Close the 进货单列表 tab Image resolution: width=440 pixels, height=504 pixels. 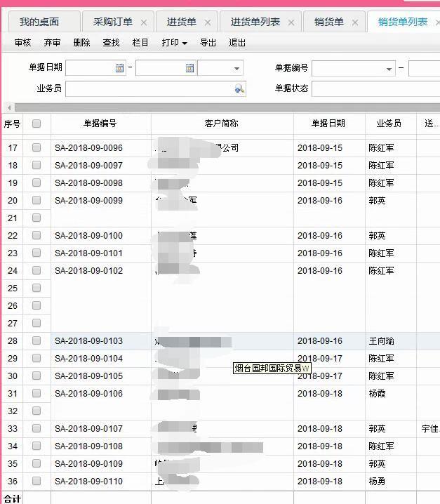(x=291, y=22)
